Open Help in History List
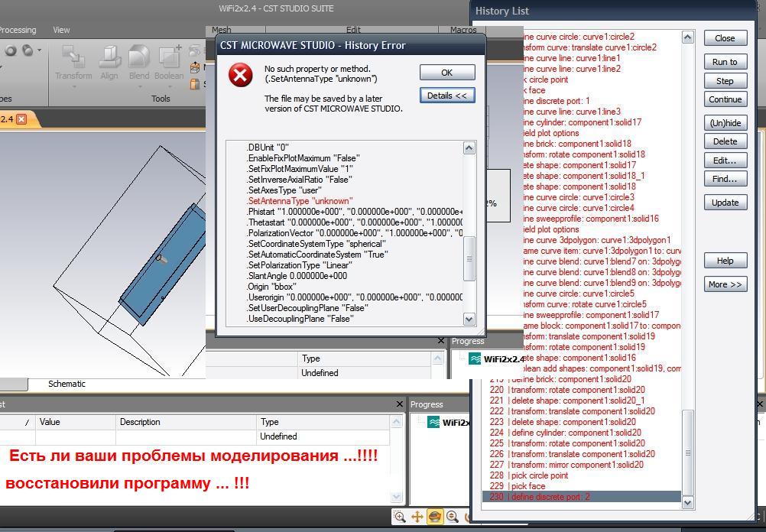Screen dimensions: 766x532 (x=725, y=261)
